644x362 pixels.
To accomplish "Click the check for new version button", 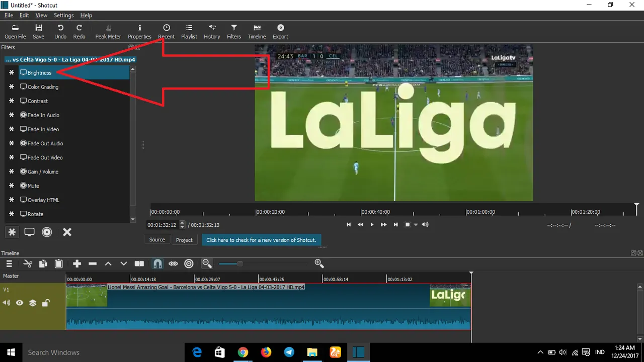I will click(261, 240).
